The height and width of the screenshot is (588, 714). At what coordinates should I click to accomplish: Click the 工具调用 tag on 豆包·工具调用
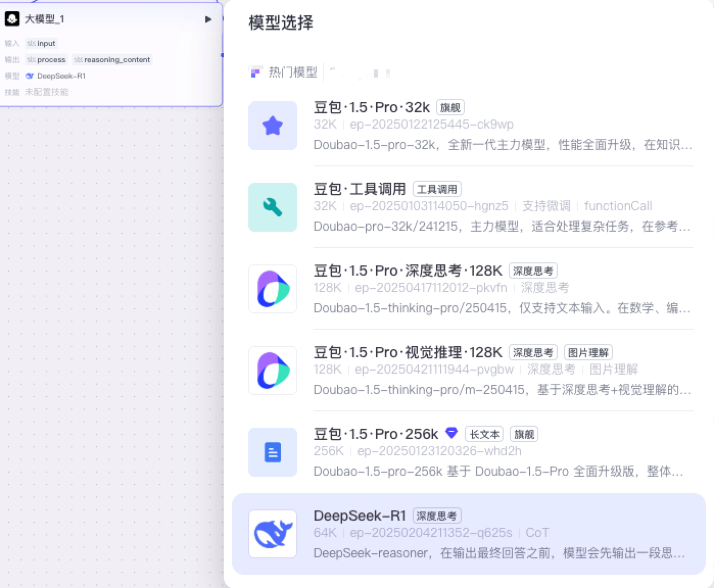tap(437, 189)
